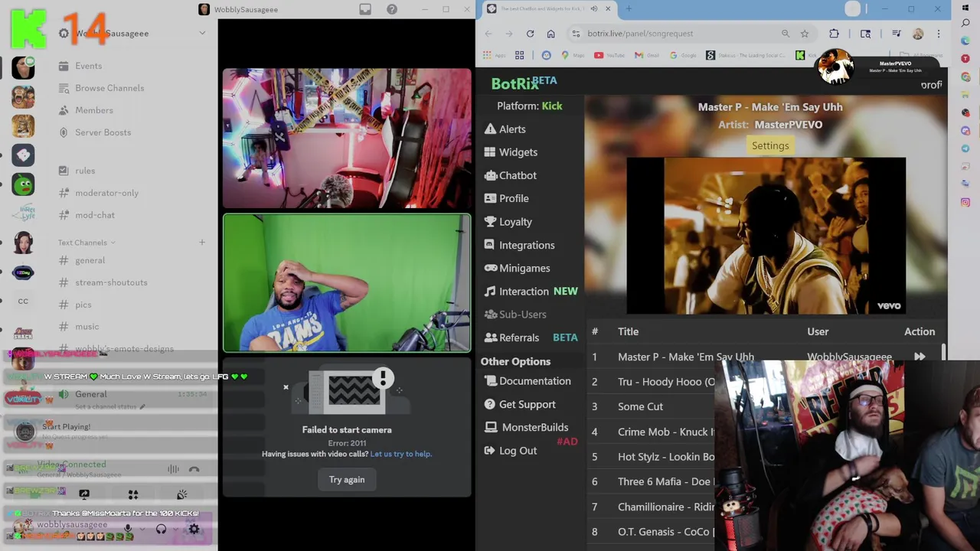Click the Get Support question icon
The height and width of the screenshot is (551, 980).
pos(490,404)
